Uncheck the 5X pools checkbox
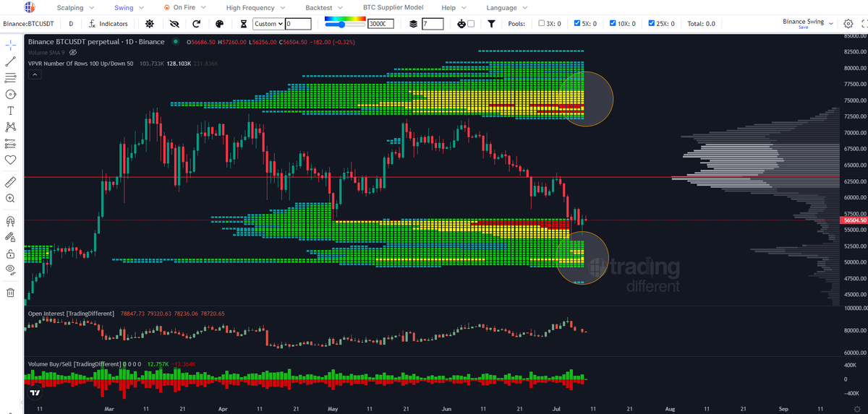Screen dimensions: 868x414 (577, 23)
